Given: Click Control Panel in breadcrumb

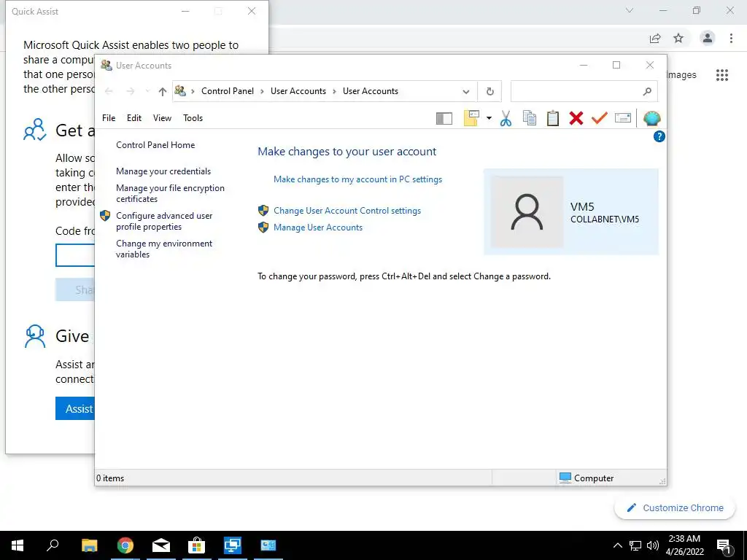Looking at the screenshot, I should click(x=228, y=91).
